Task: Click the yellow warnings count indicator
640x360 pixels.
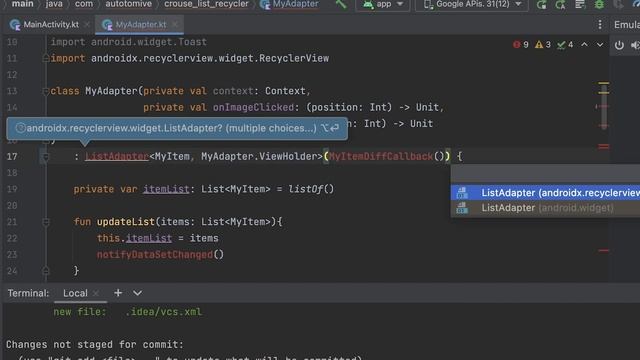Action: [x=543, y=44]
